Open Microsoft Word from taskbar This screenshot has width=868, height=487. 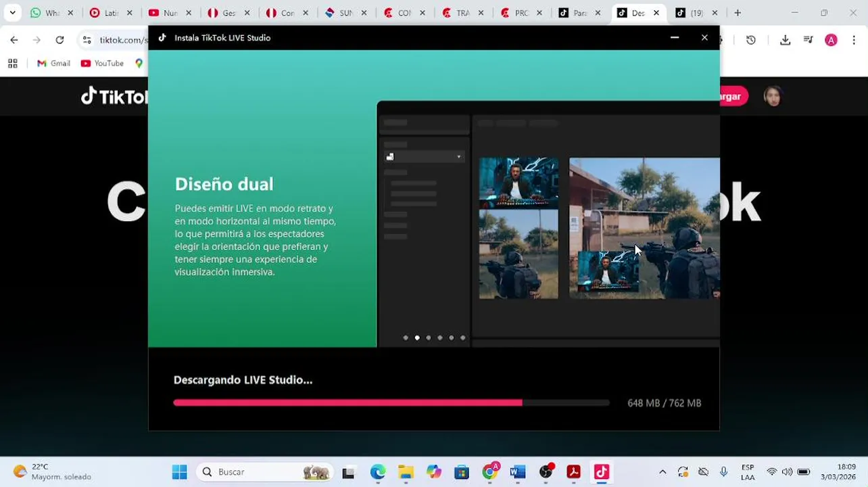coord(518,472)
